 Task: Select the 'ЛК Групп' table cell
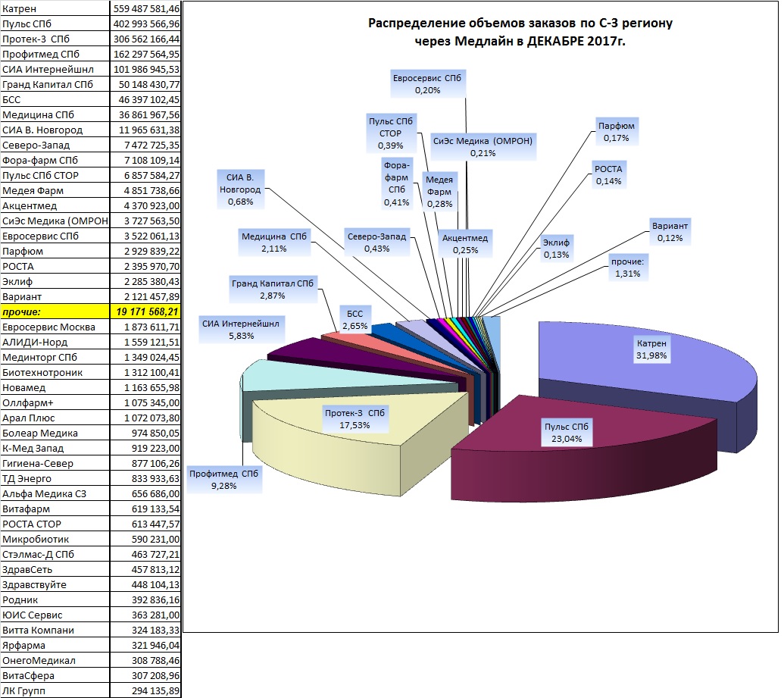coord(55,690)
